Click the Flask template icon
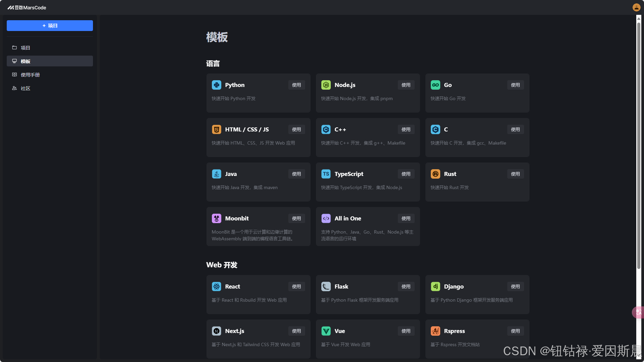This screenshot has width=644, height=362. point(326,286)
